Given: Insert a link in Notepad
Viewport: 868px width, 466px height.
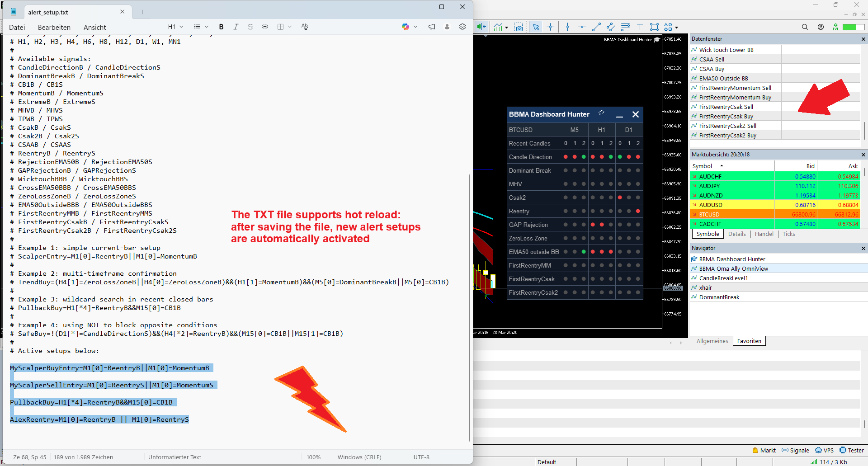Looking at the screenshot, I should tap(265, 27).
